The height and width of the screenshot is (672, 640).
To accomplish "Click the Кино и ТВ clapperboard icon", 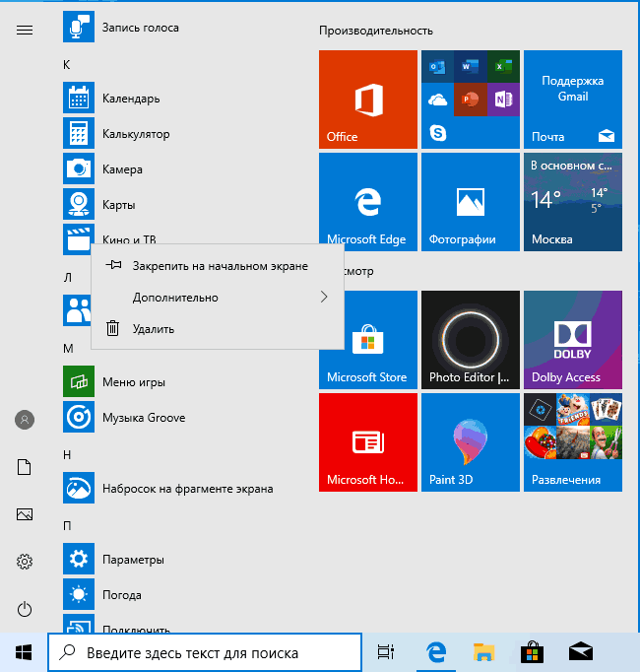I will pyautogui.click(x=78, y=239).
